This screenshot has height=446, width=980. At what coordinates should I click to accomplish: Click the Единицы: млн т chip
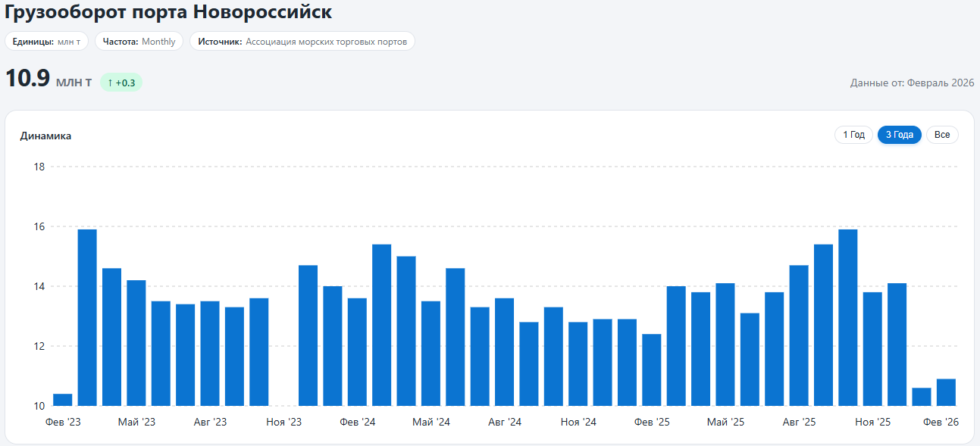tap(46, 42)
